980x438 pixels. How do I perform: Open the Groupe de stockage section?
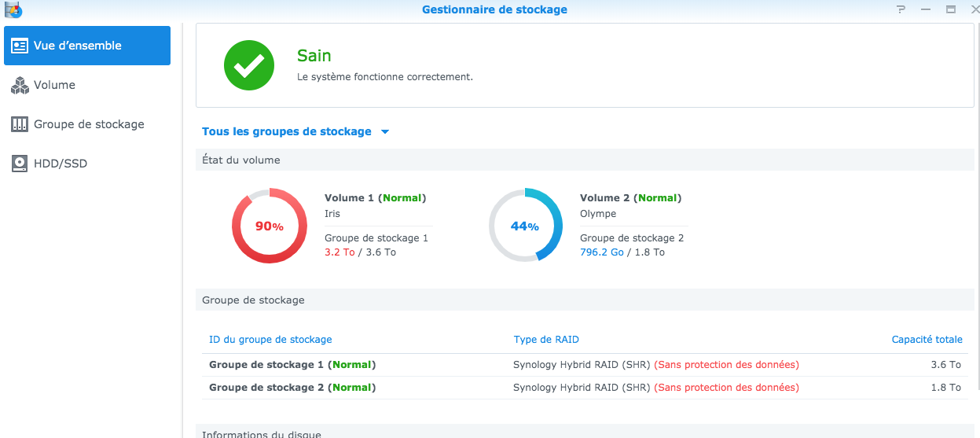point(87,124)
